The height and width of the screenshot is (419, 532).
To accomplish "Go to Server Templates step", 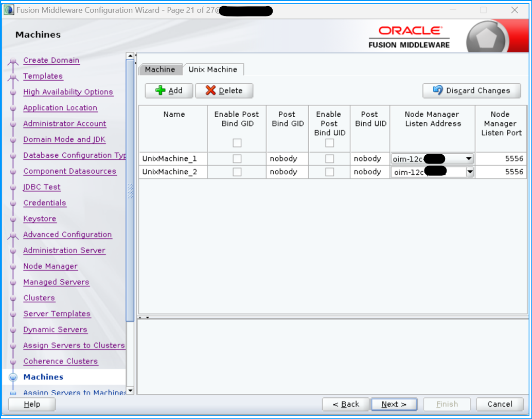I will click(57, 314).
